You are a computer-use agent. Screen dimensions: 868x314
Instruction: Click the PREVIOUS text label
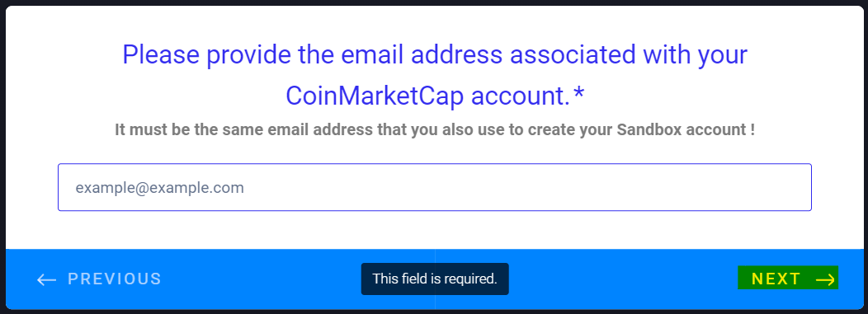pyautogui.click(x=115, y=279)
